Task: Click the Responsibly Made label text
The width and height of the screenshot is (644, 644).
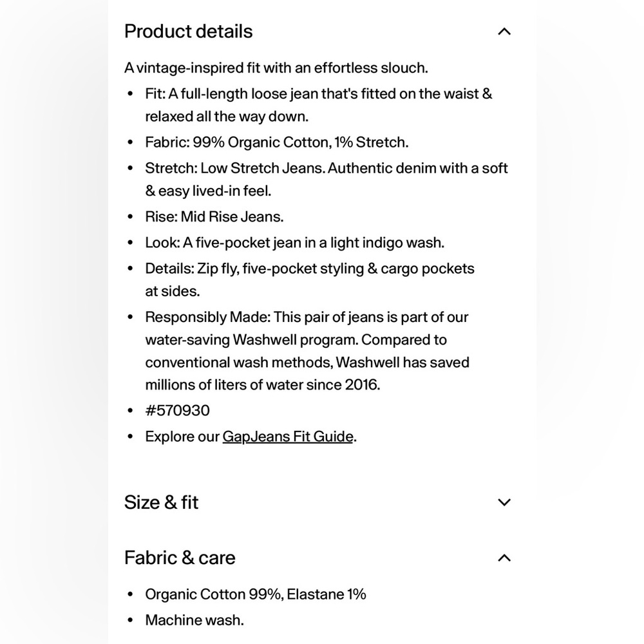Action: 207,317
